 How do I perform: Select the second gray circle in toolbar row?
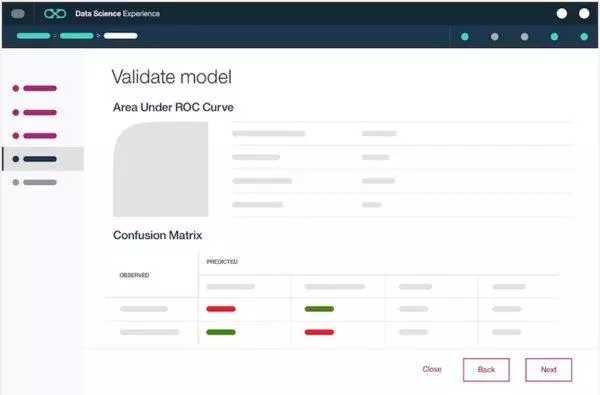pos(494,37)
